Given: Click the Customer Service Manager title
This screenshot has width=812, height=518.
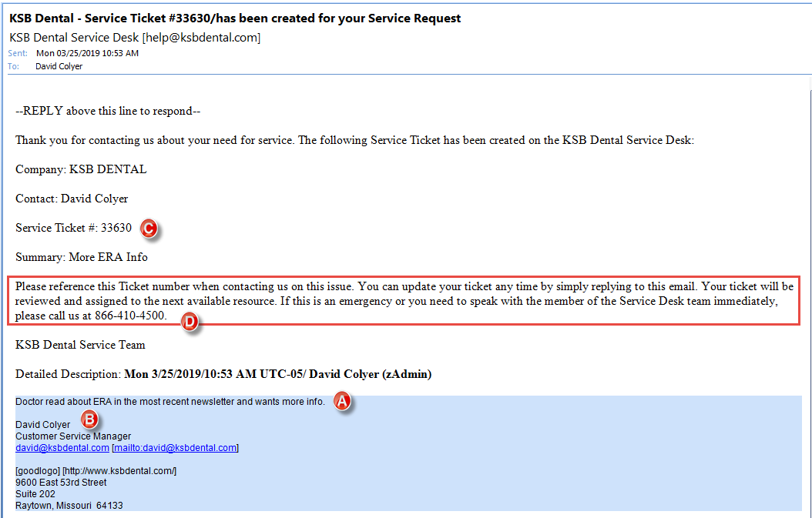Looking at the screenshot, I should [x=73, y=436].
